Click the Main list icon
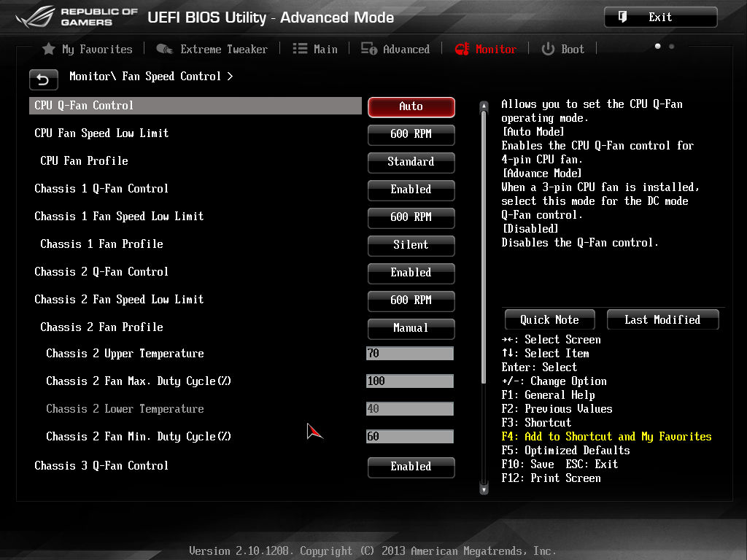Image resolution: width=747 pixels, height=560 pixels. click(300, 49)
